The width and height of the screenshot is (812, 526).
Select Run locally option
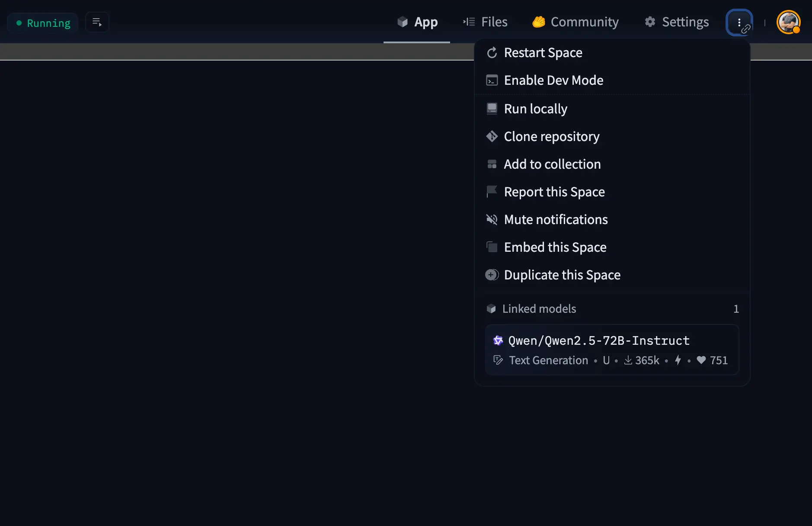(x=612, y=109)
